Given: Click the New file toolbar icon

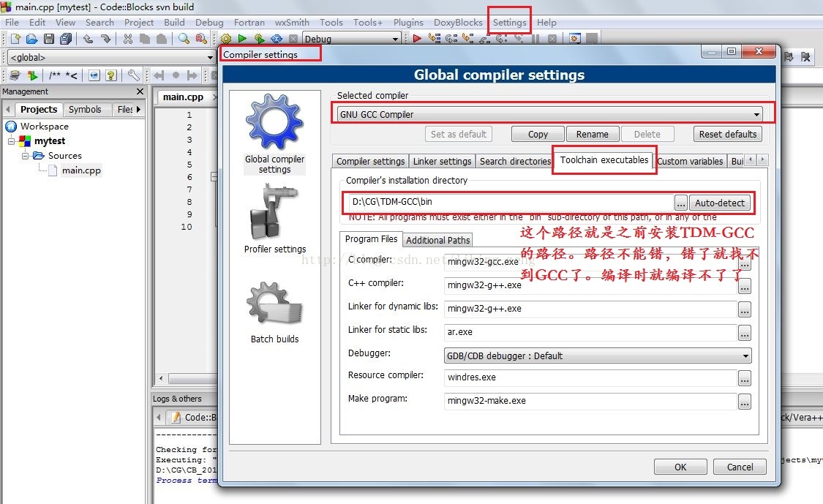Looking at the screenshot, I should 15,38.
